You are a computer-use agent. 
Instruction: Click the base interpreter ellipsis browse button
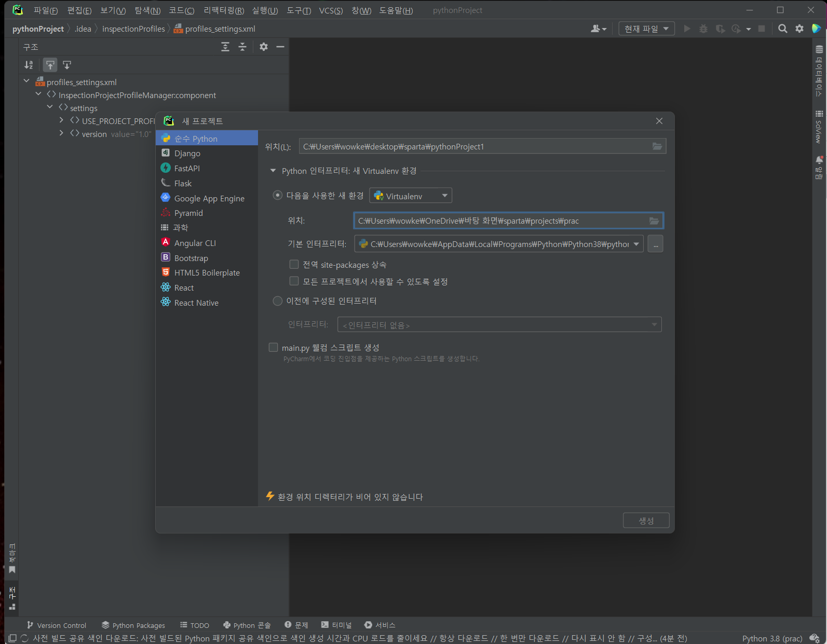coord(656,244)
